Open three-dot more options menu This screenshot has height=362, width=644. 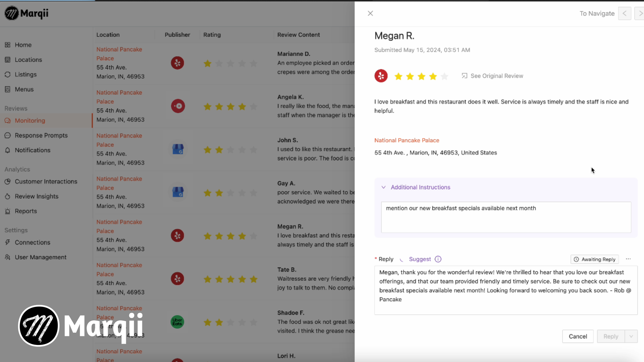[628, 259]
